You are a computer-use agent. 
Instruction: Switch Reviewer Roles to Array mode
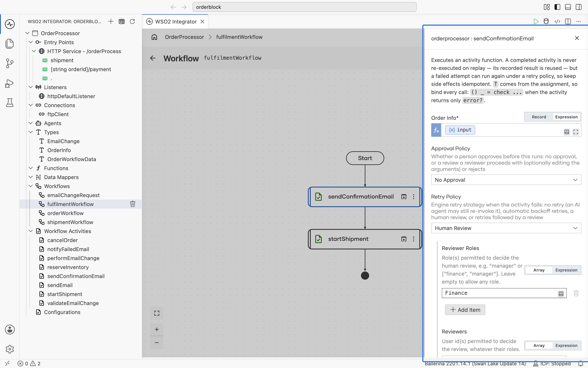pyautogui.click(x=539, y=270)
